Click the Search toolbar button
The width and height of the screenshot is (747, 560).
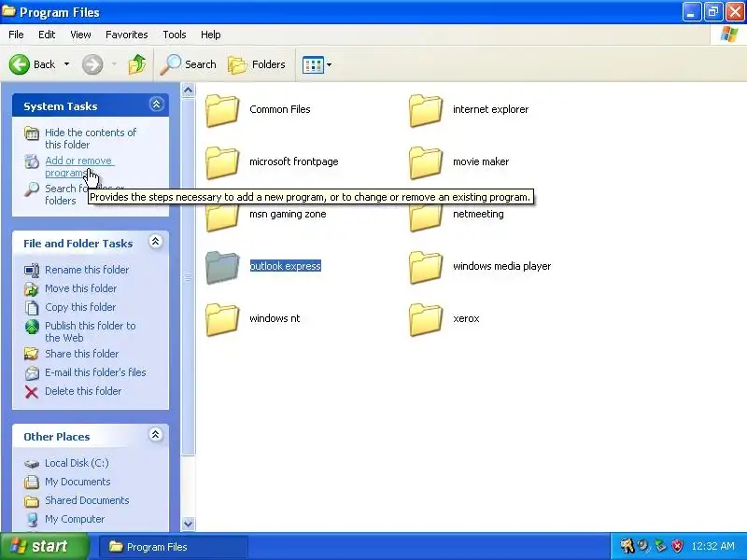tap(189, 64)
